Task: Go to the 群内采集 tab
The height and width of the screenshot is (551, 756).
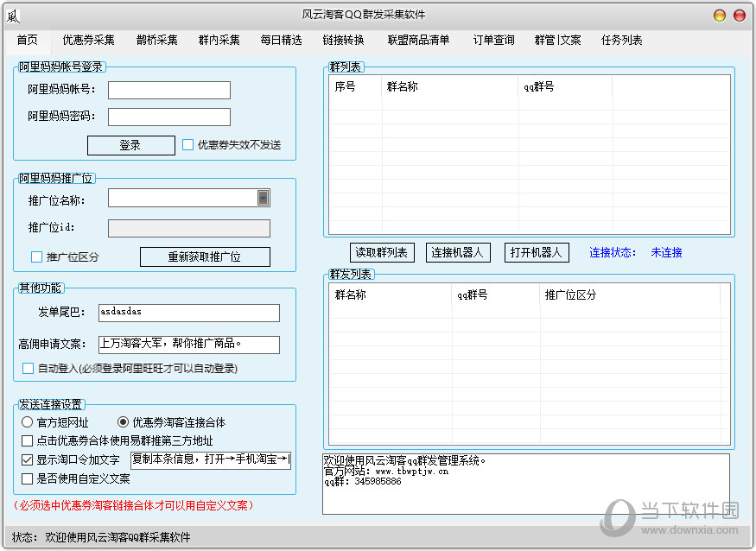Action: click(x=219, y=40)
